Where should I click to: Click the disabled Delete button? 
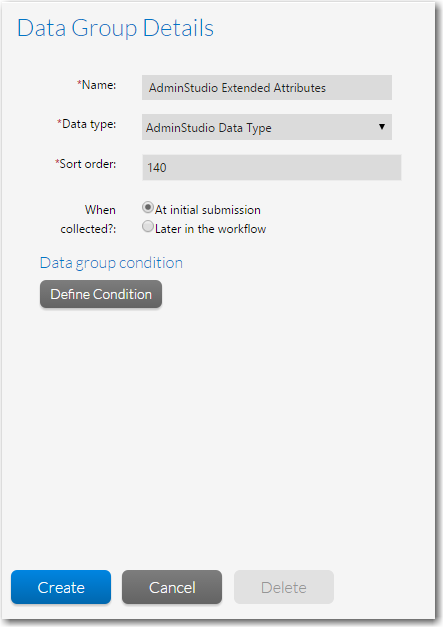[284, 587]
